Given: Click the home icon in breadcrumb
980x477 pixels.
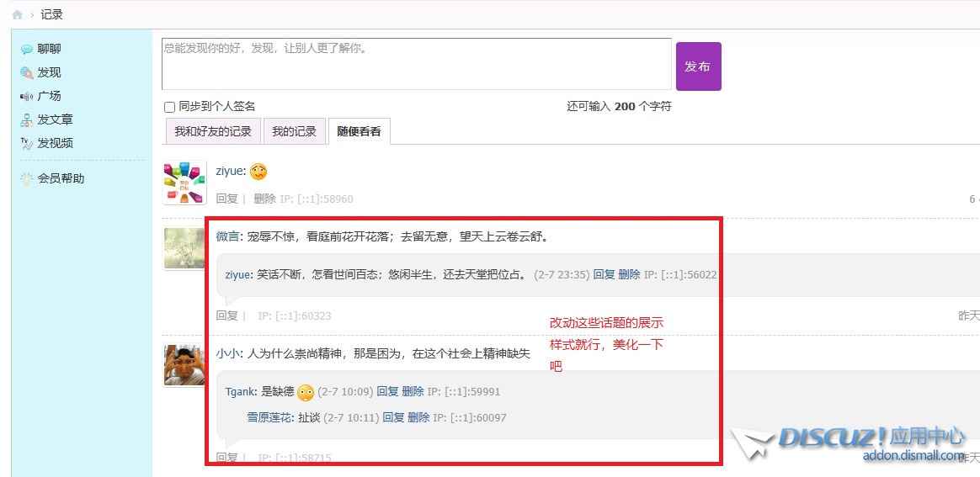Looking at the screenshot, I should pyautogui.click(x=17, y=15).
